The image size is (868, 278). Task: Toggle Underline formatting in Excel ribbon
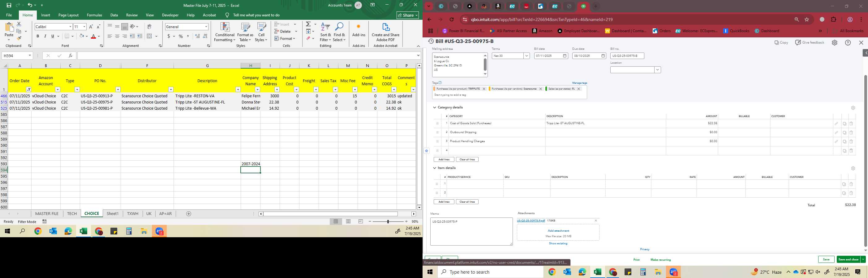point(53,36)
